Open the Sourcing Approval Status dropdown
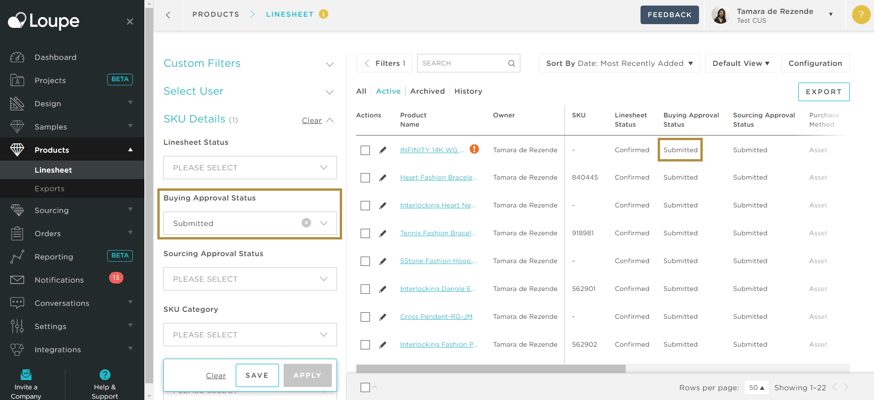 point(250,279)
